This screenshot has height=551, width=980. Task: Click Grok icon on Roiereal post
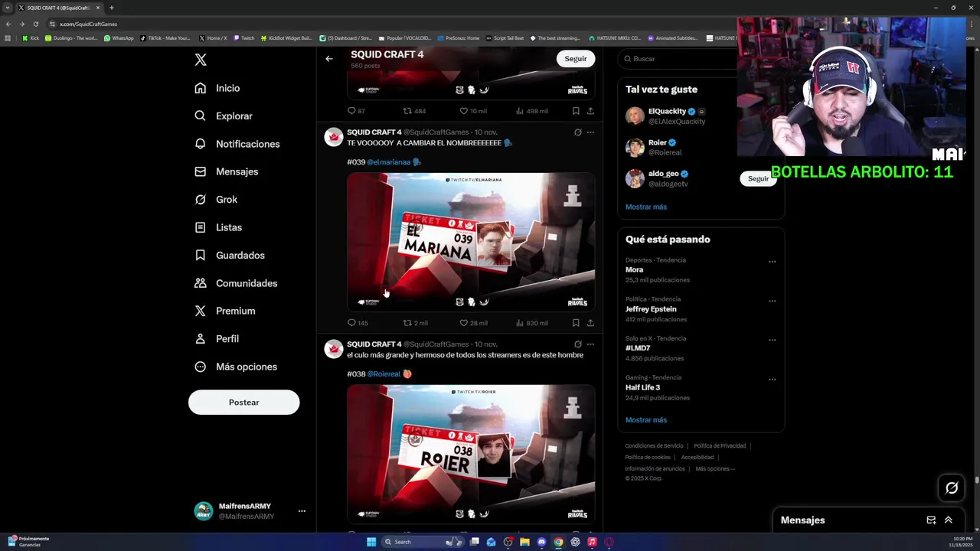click(578, 344)
